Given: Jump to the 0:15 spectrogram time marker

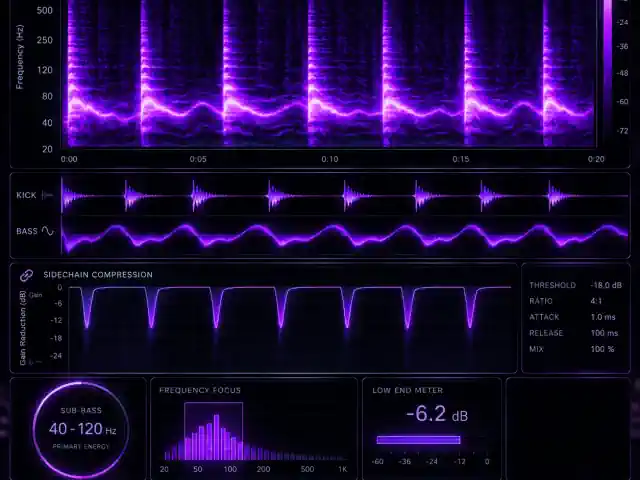Looking at the screenshot, I should coord(461,159).
